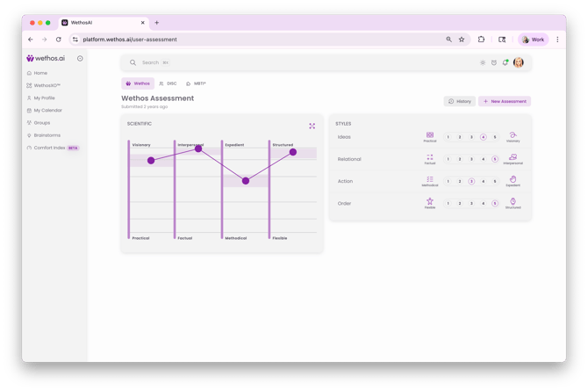Select rating 4 in the Relational row
The image size is (588, 391).
484,159
